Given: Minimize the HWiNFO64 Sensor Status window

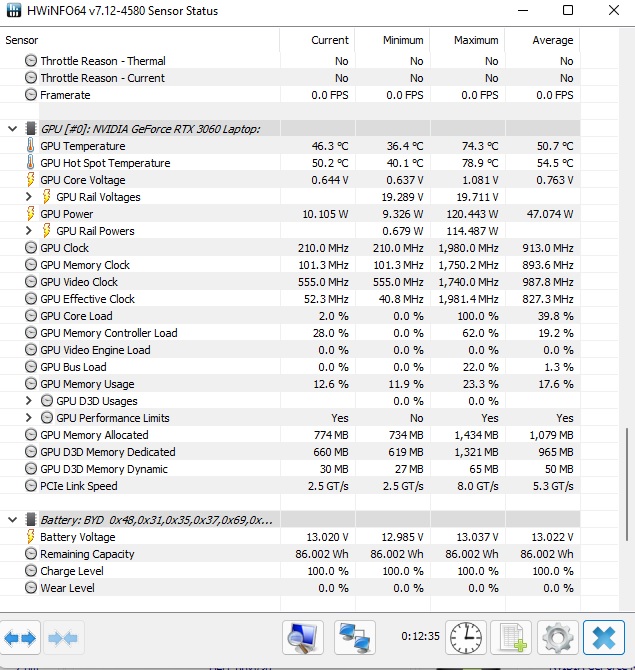Looking at the screenshot, I should [523, 10].
